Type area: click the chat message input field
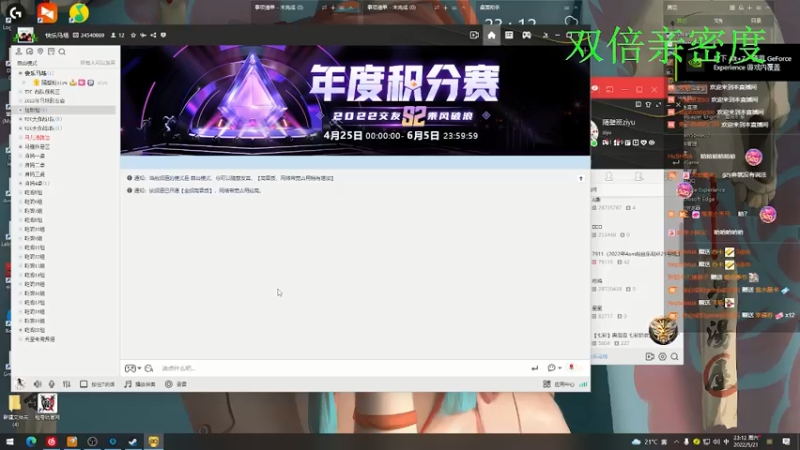This screenshot has height=450, width=800. pos(342,368)
